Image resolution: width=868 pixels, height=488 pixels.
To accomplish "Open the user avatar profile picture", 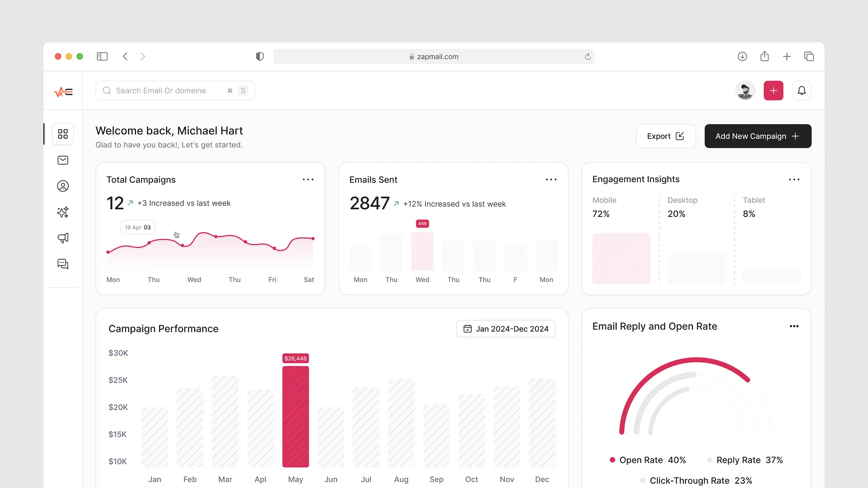I will 745,91.
